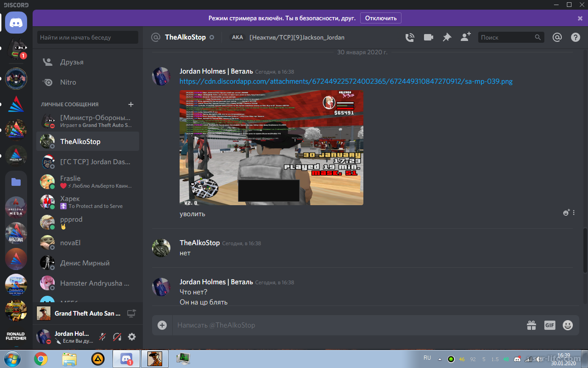Open the emoji picker
Viewport: 588px width, 368px height.
click(x=568, y=325)
